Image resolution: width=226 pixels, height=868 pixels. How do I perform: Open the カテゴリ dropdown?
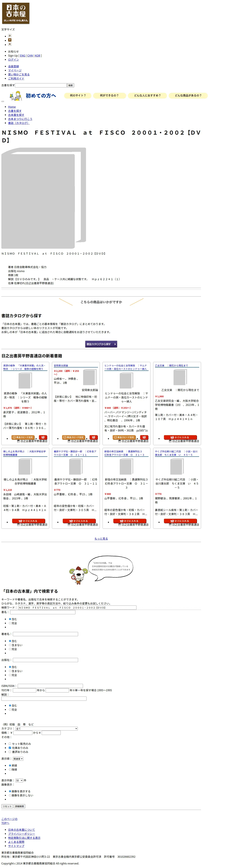pyautogui.click(x=47, y=728)
